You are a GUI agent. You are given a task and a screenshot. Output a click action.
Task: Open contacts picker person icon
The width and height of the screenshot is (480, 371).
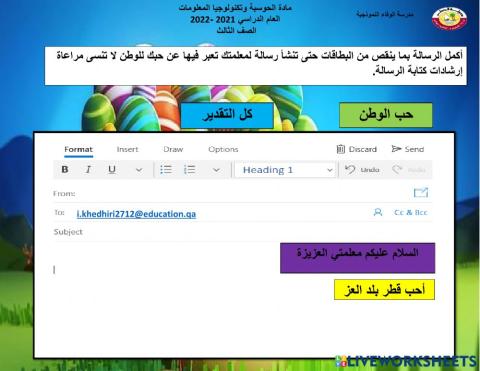(x=378, y=212)
